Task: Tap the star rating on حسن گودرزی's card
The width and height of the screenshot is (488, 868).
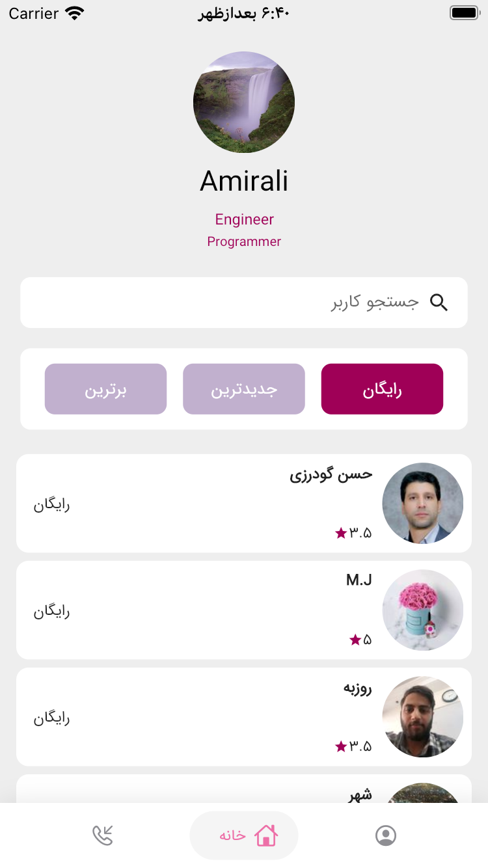Action: point(353,533)
